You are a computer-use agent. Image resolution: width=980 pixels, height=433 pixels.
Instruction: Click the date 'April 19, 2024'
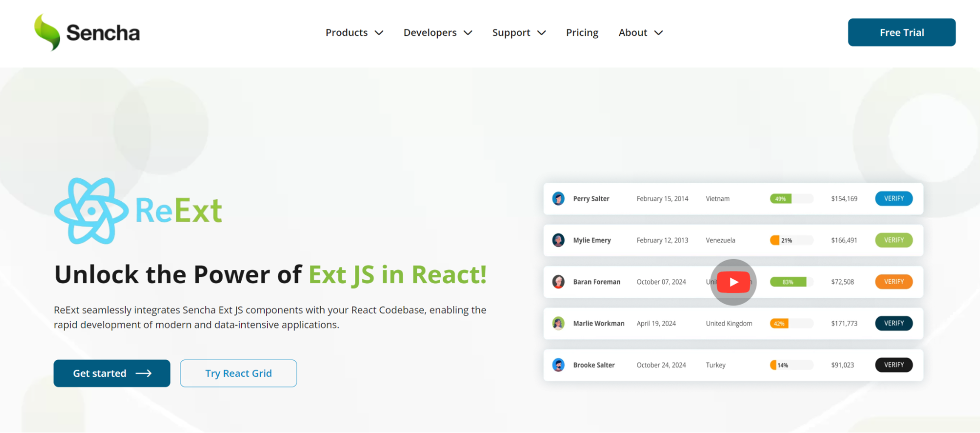click(656, 324)
